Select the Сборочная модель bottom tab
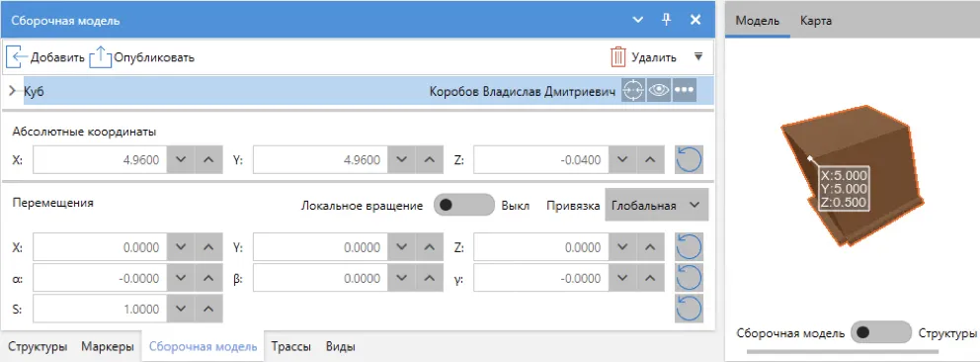The width and height of the screenshot is (980, 362). coord(204,346)
